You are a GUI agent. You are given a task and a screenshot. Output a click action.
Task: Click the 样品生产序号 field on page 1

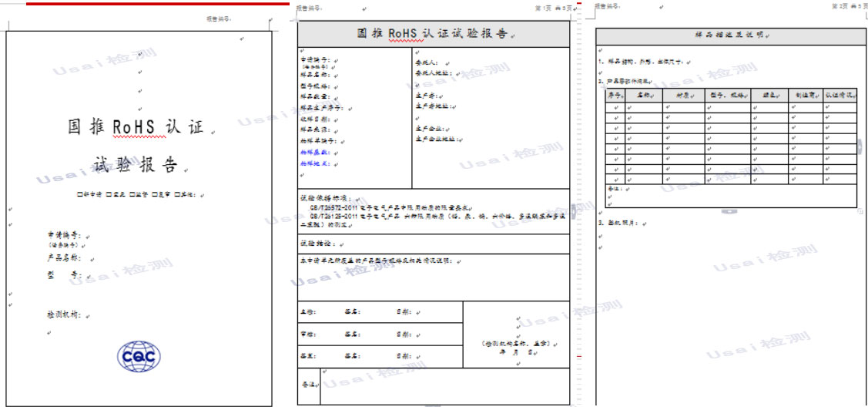pos(322,108)
